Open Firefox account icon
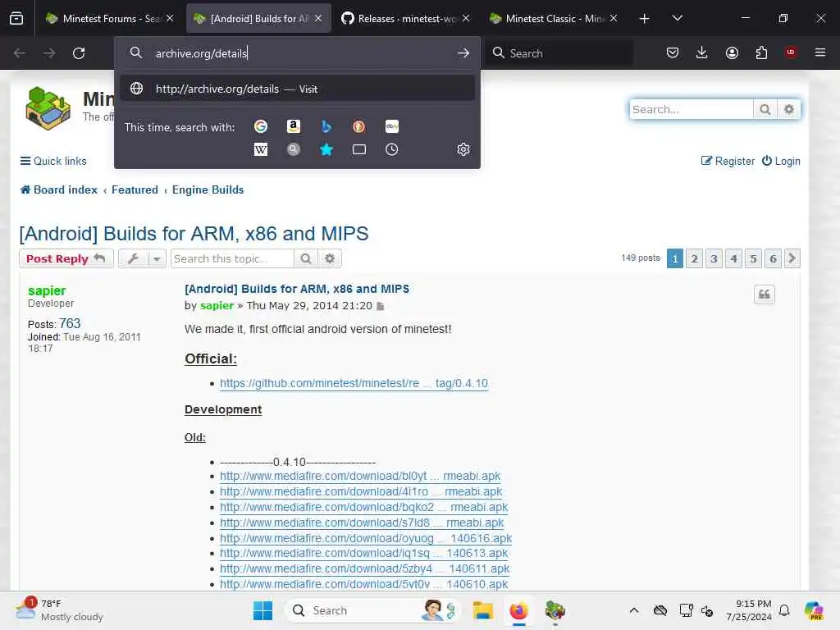The height and width of the screenshot is (630, 840). (x=732, y=52)
